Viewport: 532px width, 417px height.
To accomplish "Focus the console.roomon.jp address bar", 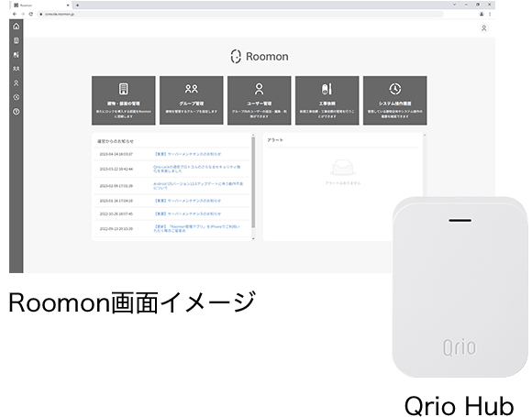I will 241,14.
